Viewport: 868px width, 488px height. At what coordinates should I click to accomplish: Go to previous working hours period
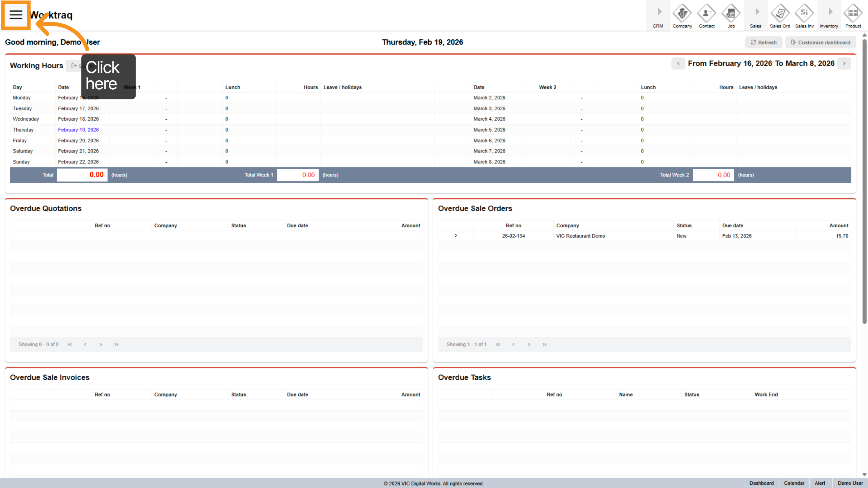click(678, 64)
